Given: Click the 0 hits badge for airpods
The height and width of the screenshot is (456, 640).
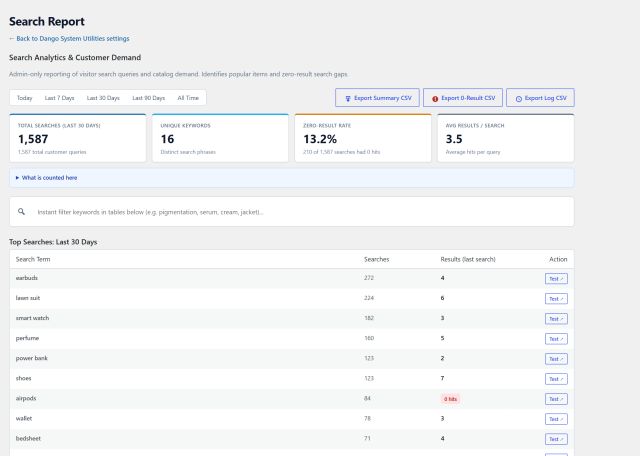Looking at the screenshot, I should 450,399.
